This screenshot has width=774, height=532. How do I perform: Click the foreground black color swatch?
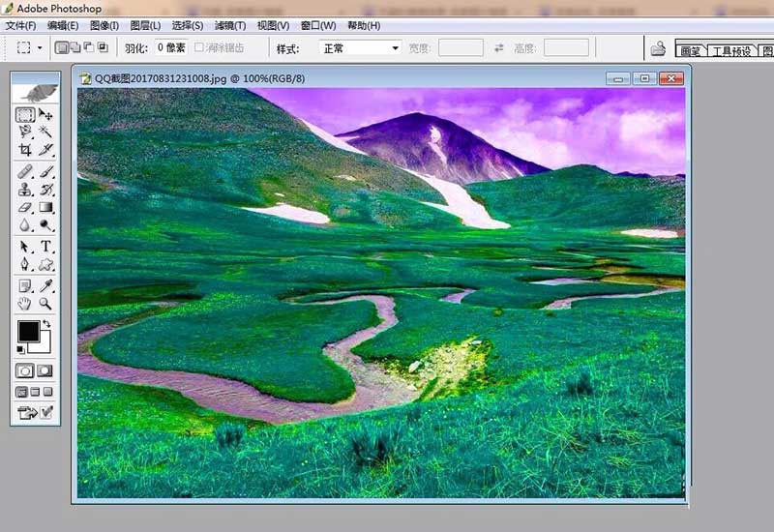28,331
